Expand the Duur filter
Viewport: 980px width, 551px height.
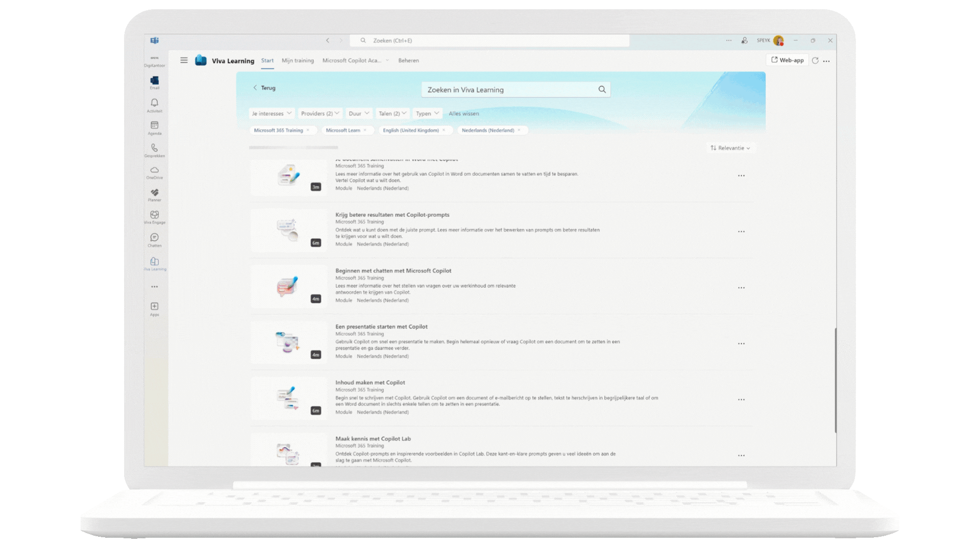coord(359,113)
